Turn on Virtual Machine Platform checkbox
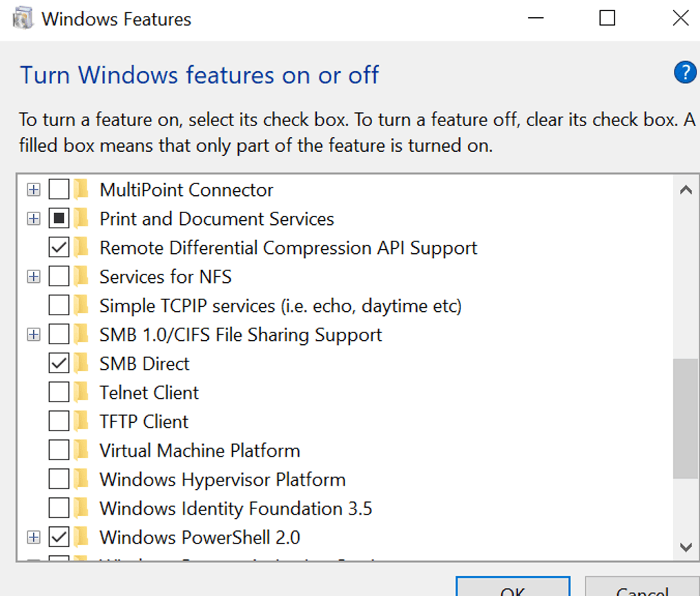Screen dimensions: 700x596 click(x=59, y=450)
